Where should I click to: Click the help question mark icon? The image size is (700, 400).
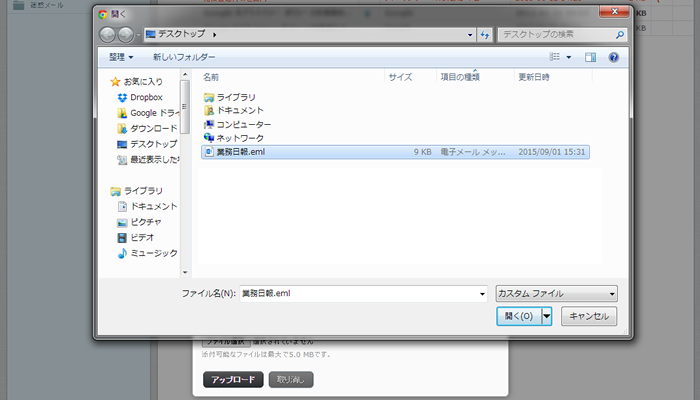613,57
